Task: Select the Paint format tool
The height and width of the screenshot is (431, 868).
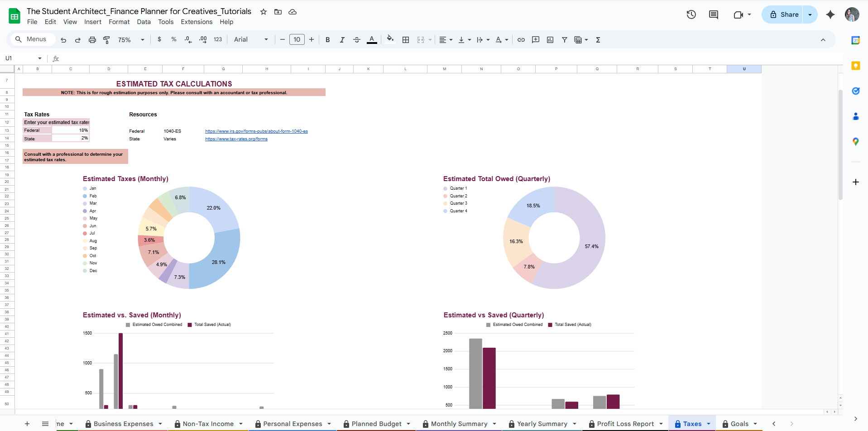Action: click(107, 40)
